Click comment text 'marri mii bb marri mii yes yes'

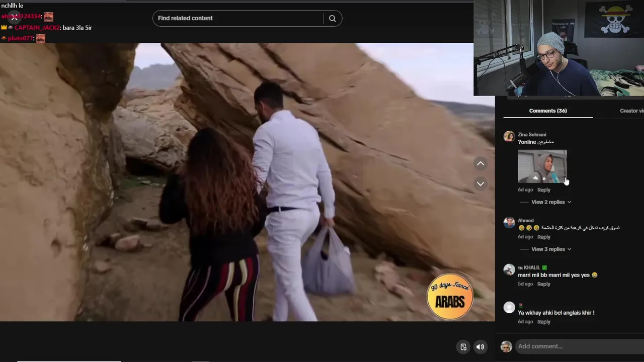coord(553,275)
